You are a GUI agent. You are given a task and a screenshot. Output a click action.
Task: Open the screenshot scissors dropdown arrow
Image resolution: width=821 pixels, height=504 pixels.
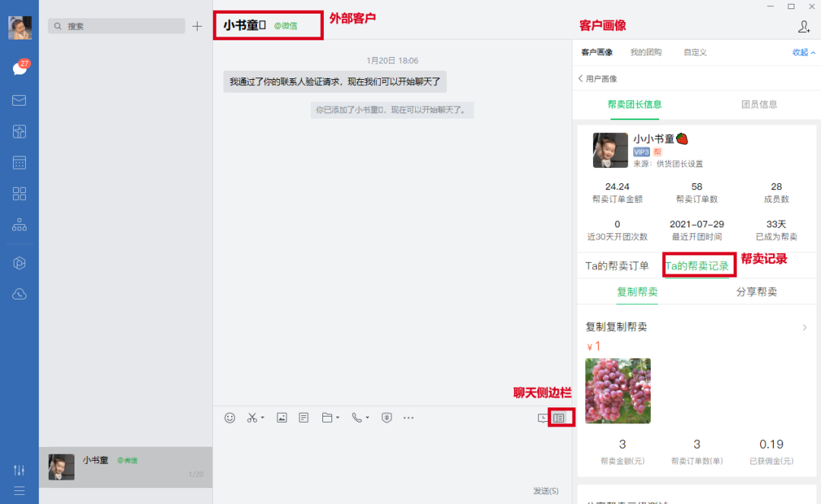[x=262, y=418]
